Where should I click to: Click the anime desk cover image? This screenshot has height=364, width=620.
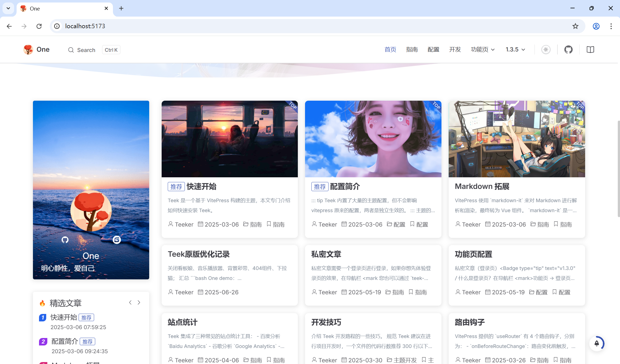coord(517,139)
